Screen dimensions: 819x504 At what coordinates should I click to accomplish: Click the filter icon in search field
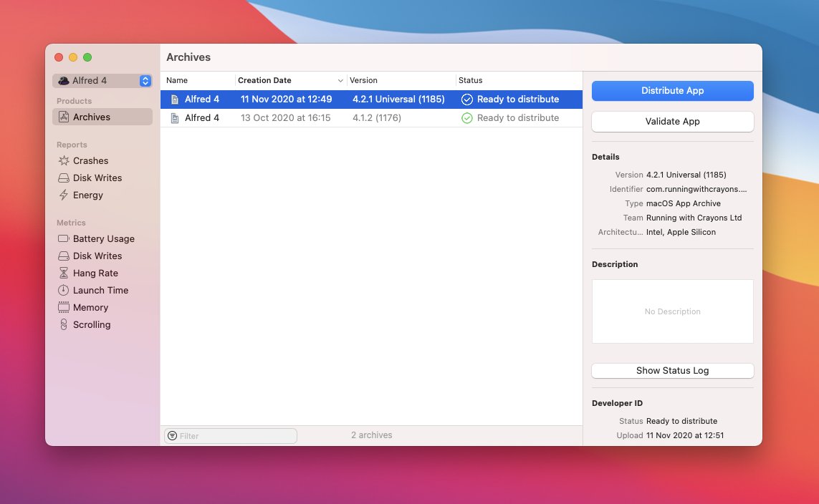pyautogui.click(x=172, y=436)
